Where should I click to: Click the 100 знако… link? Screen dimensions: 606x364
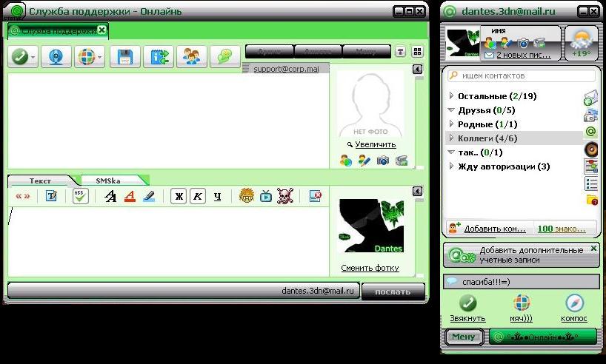point(561,229)
